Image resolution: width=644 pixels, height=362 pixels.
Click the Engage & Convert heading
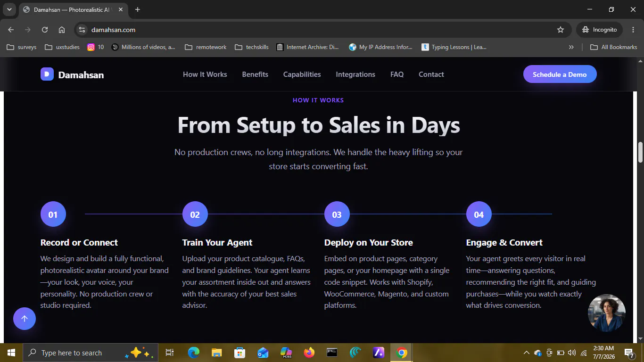(504, 243)
